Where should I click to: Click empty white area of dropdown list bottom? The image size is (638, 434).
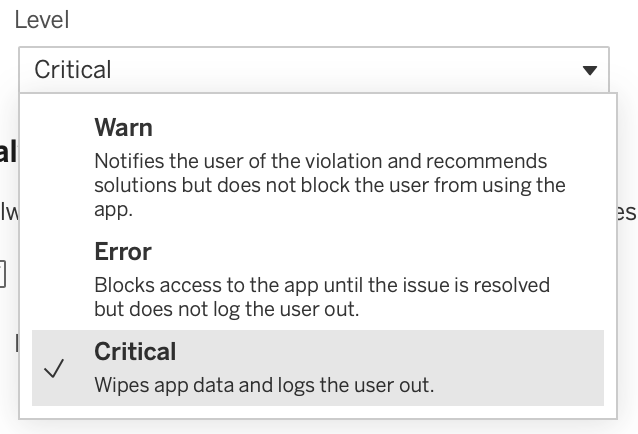click(318, 412)
